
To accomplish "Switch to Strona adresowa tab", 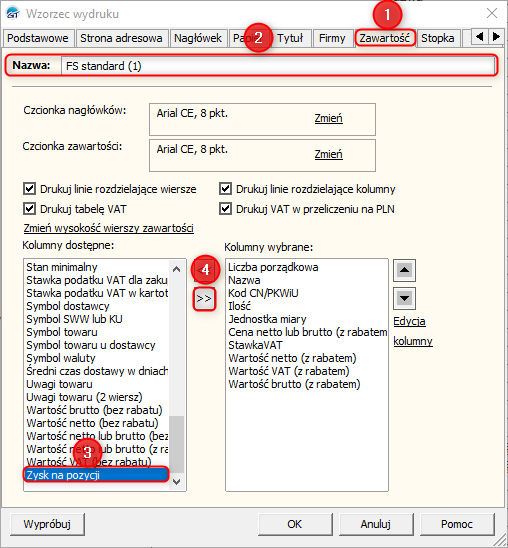I will 121,38.
